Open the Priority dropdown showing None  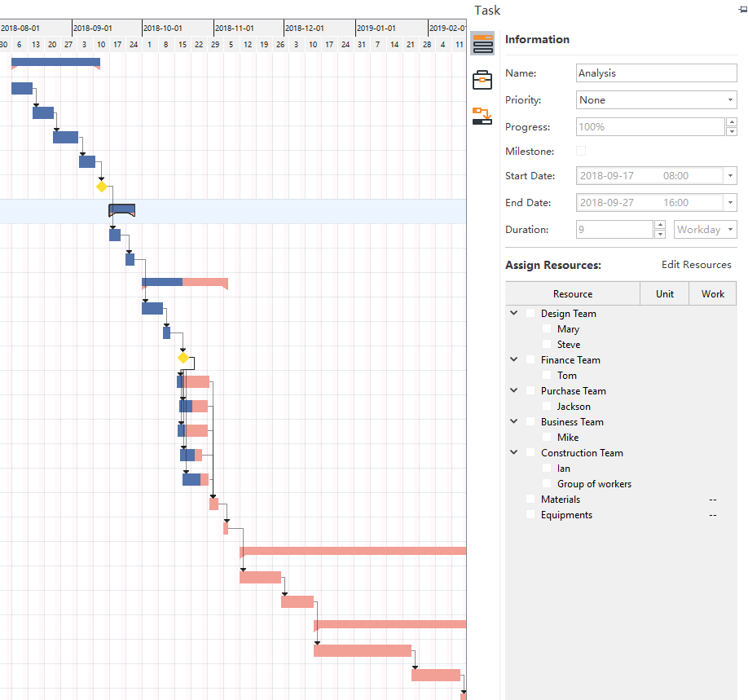657,100
